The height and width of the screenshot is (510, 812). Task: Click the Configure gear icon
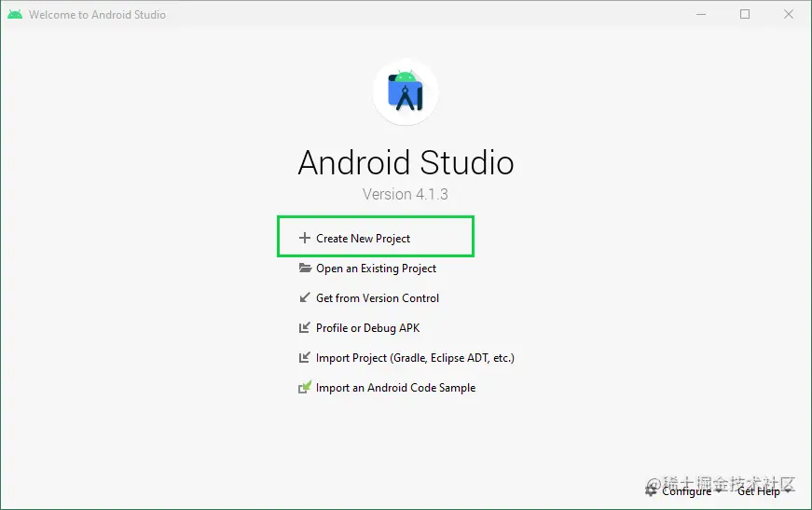click(x=651, y=490)
